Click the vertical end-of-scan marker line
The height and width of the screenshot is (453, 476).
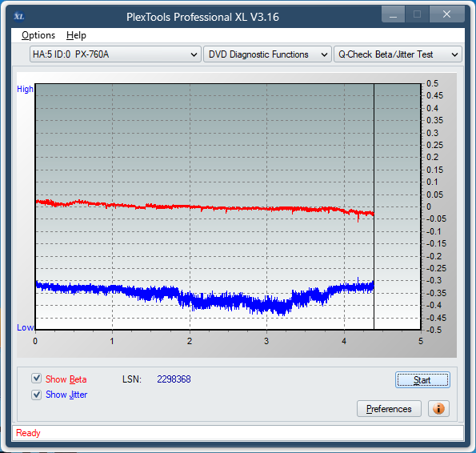(374, 206)
